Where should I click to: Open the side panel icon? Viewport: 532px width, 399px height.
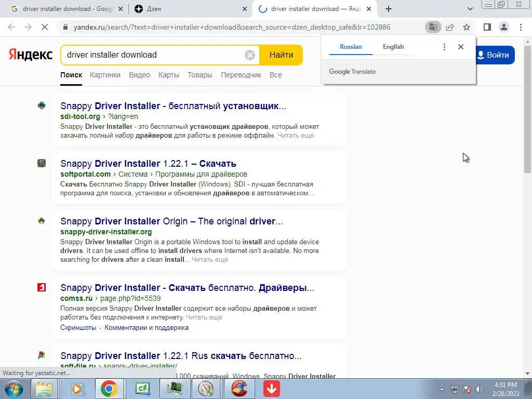tap(487, 27)
